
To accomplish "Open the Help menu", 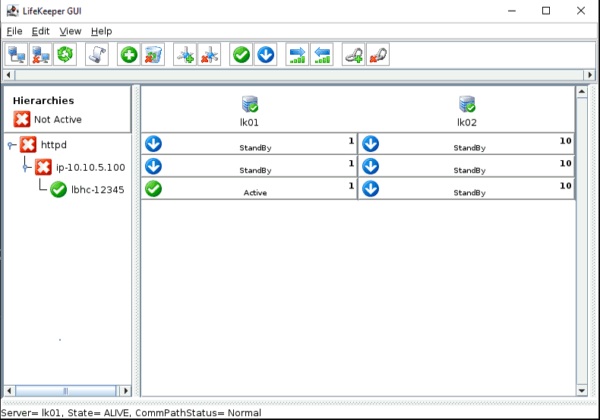I will pos(101,31).
